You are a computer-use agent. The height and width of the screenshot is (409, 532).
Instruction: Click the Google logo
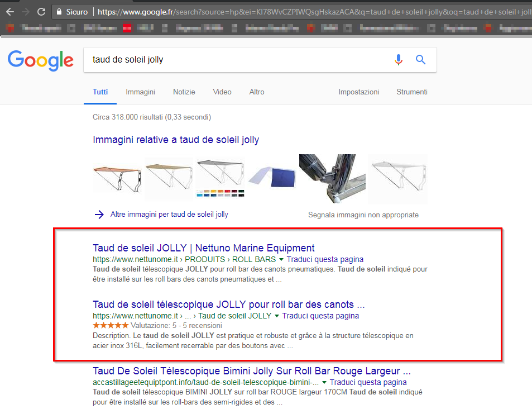coord(40,60)
